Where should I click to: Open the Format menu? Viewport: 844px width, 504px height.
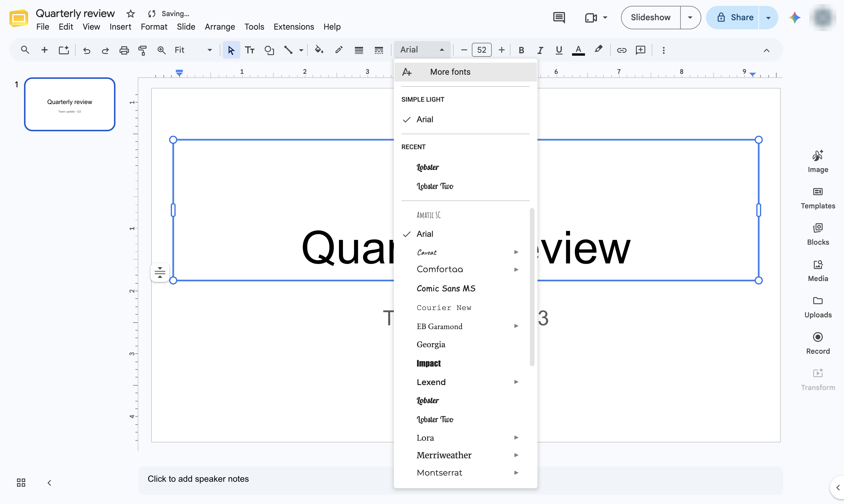(x=154, y=26)
